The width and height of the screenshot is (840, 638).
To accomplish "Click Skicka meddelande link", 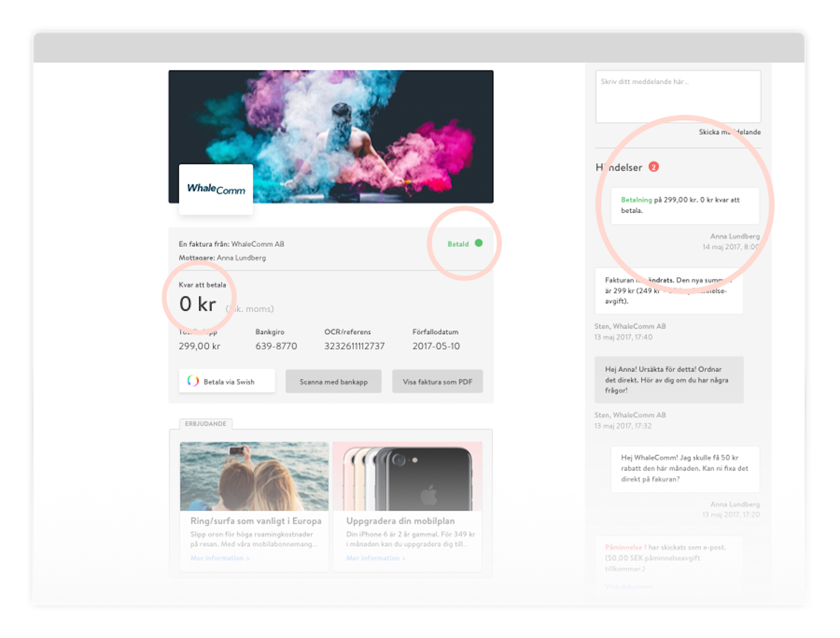I will coord(730,132).
